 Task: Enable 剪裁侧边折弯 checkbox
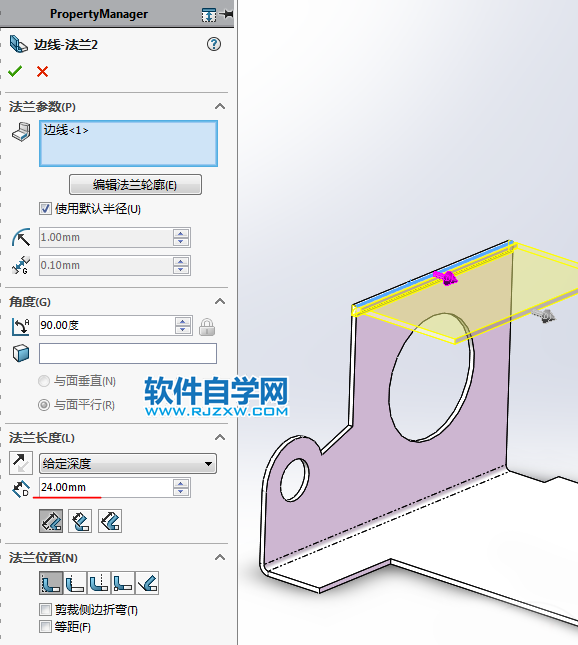point(45,609)
